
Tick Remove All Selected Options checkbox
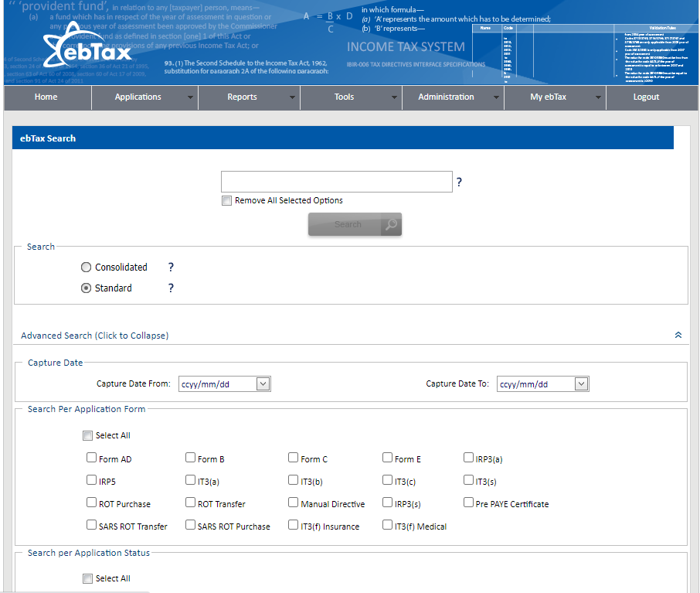pyautogui.click(x=227, y=201)
